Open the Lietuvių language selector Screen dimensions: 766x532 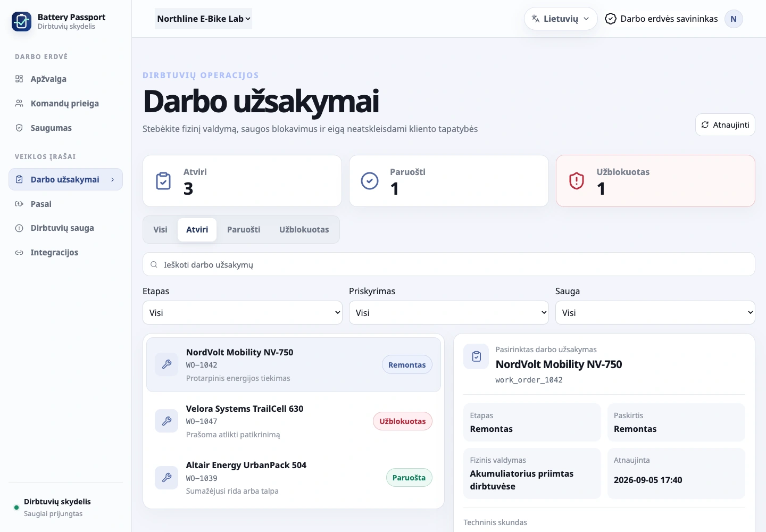[561, 19]
